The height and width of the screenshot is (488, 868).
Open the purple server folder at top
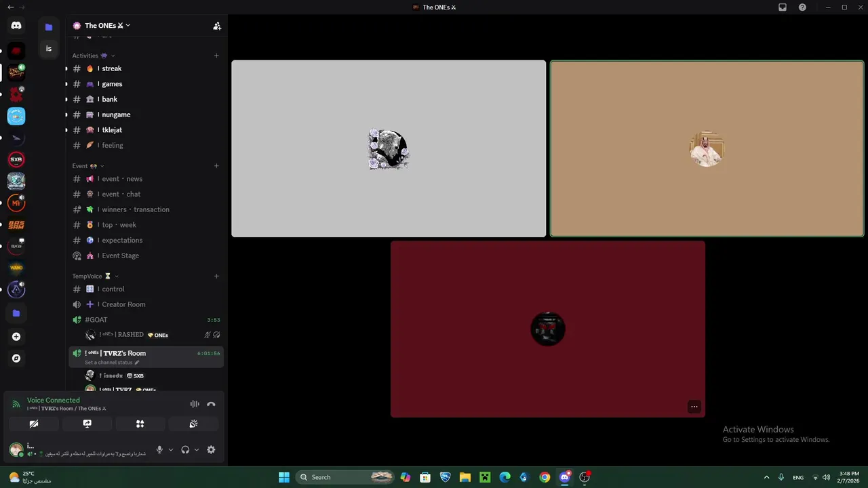(x=49, y=27)
